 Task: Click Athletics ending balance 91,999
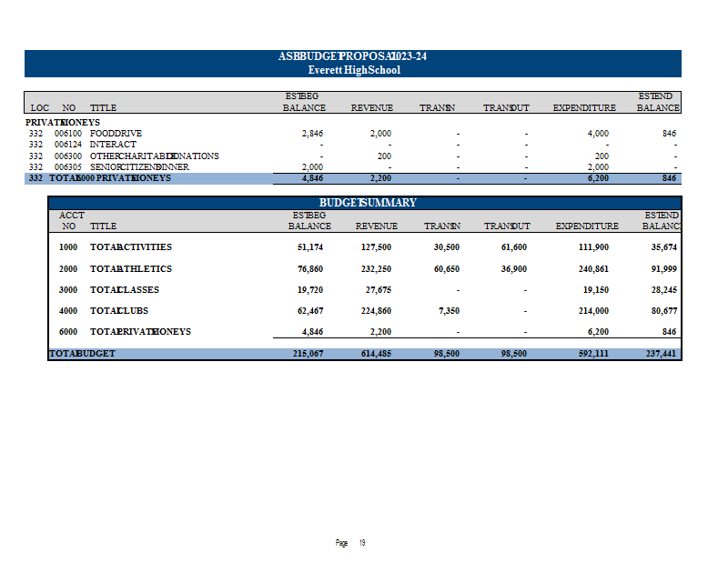(664, 268)
